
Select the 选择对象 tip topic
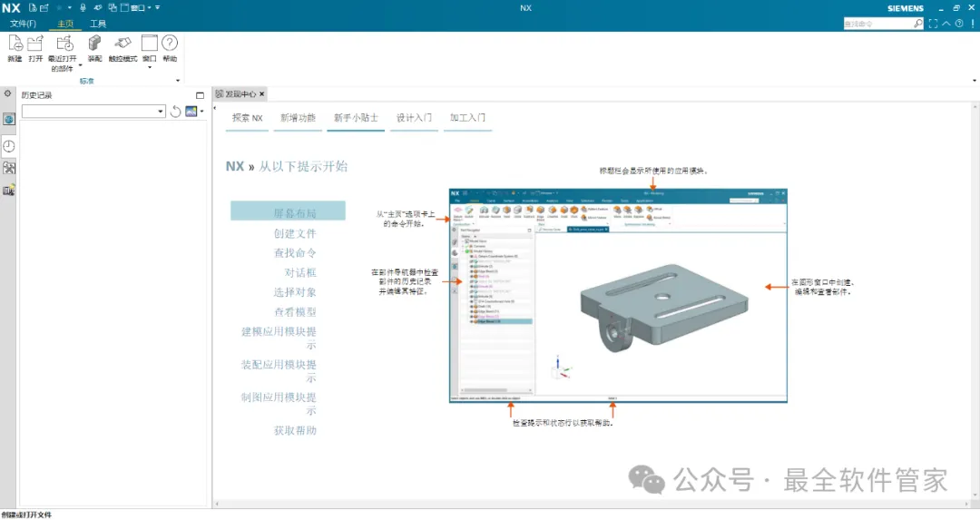pyautogui.click(x=295, y=292)
